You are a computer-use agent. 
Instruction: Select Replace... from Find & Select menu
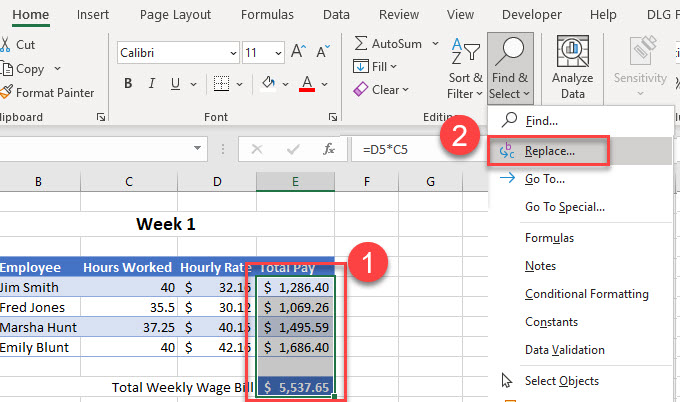(549, 151)
